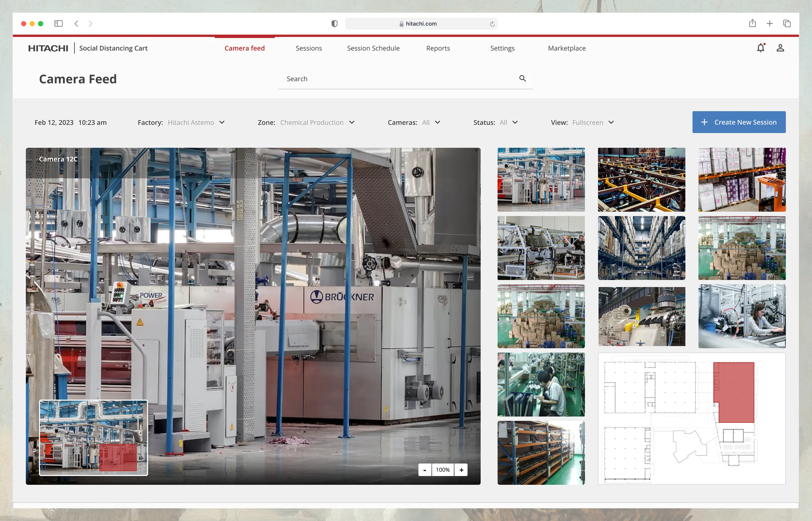
Task: Expand the Zone Chemical Production dropdown
Action: click(x=306, y=122)
